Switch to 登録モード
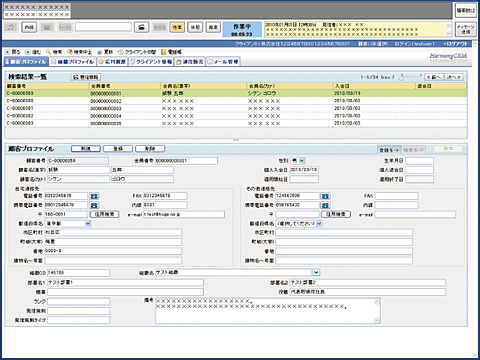The width and height of the screenshot is (480, 360). point(389,150)
